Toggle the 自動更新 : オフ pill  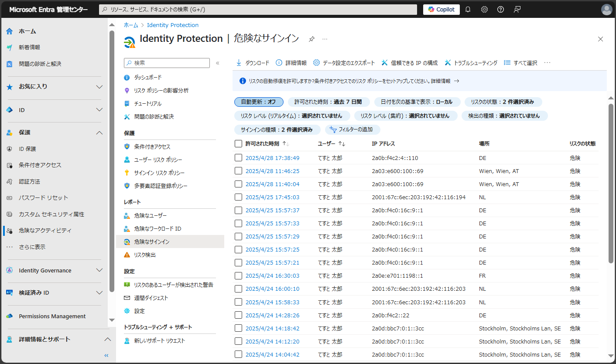pyautogui.click(x=259, y=102)
